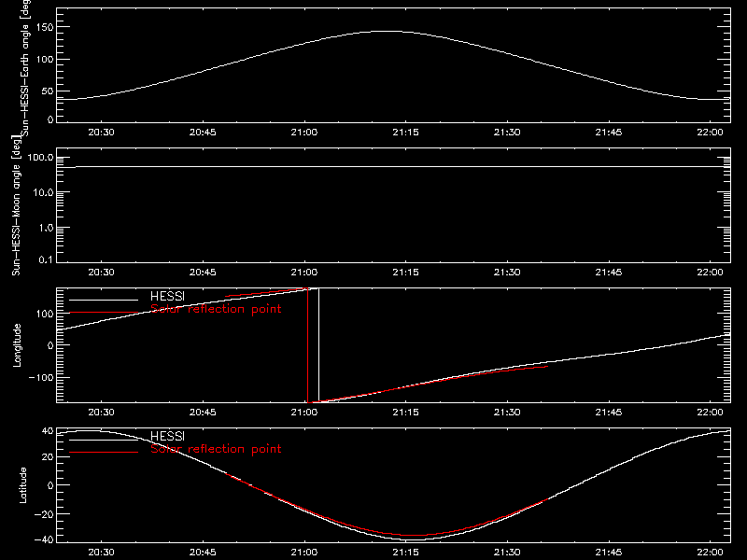Click the 21:15 label under Earth angle plot
Viewport: 747px width, 560px height.
tap(405, 132)
